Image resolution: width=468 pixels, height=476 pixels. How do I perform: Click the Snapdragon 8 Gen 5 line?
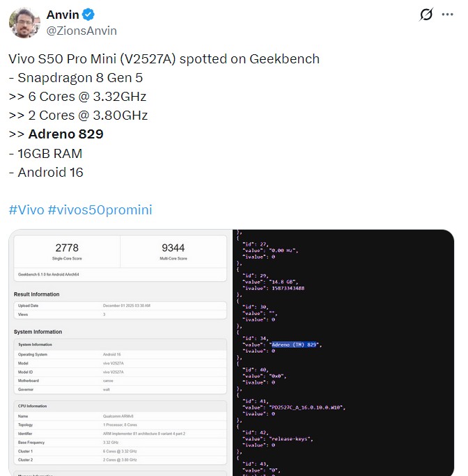point(75,77)
